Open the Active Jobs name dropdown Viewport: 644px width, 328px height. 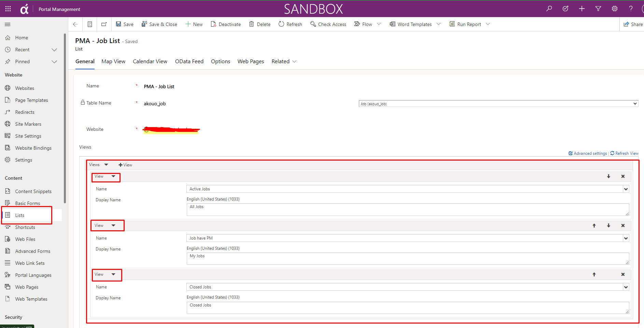tap(626, 189)
